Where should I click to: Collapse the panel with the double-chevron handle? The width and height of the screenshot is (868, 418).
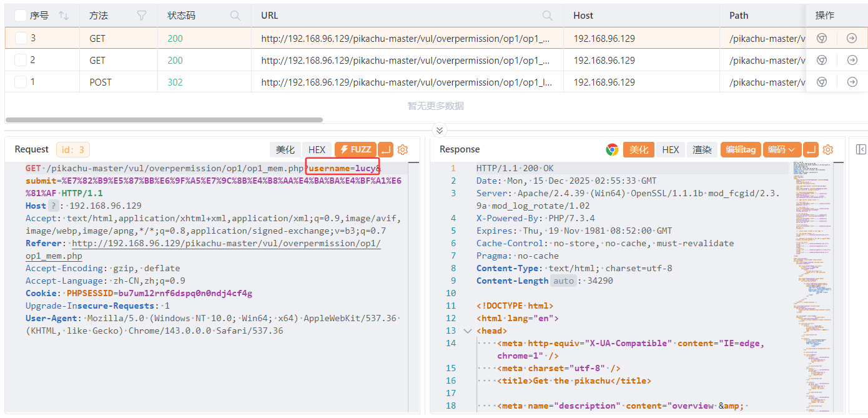[440, 130]
